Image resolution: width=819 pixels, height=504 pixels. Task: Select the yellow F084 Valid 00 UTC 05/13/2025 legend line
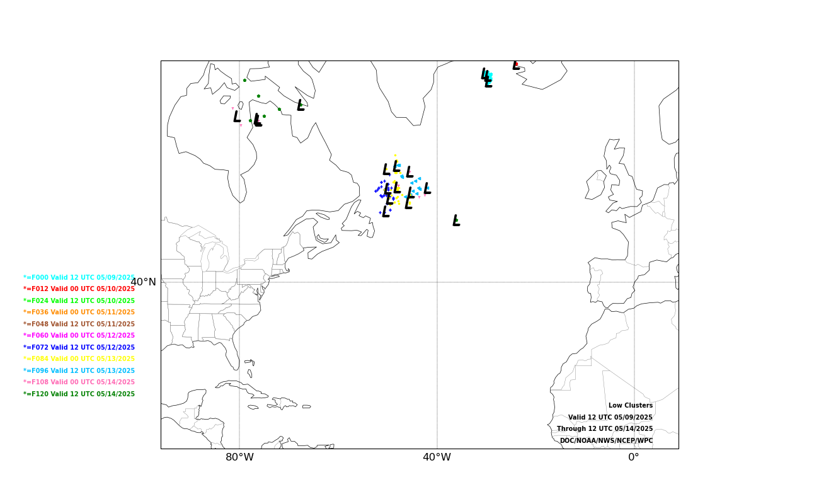coord(79,359)
